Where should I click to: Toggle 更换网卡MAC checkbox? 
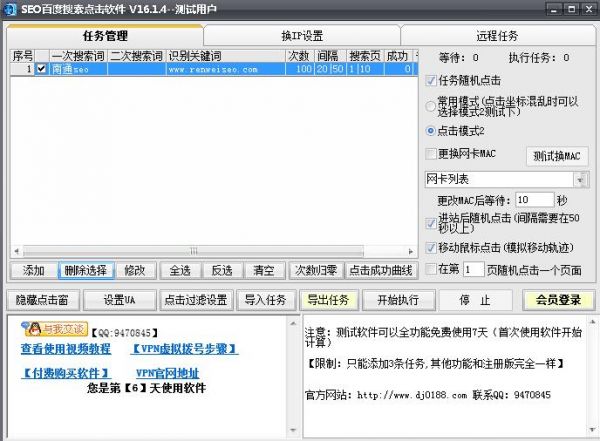click(x=431, y=154)
